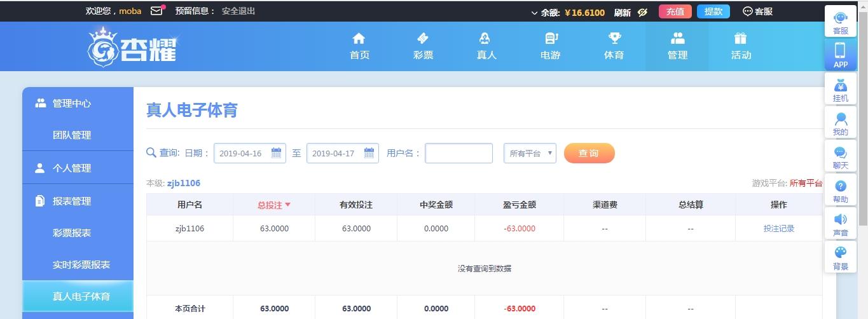Open 实时彩票报表 report
The height and width of the screenshot is (319, 868).
78,264
